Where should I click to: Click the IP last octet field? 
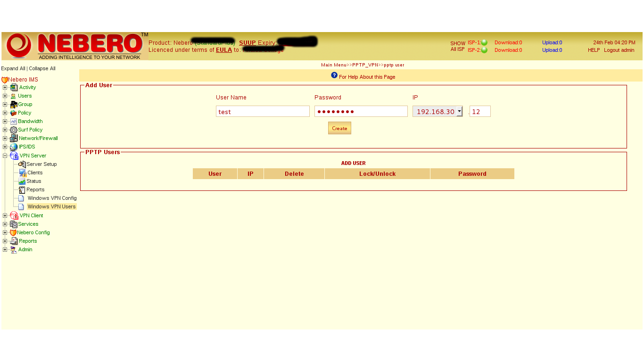(x=480, y=112)
